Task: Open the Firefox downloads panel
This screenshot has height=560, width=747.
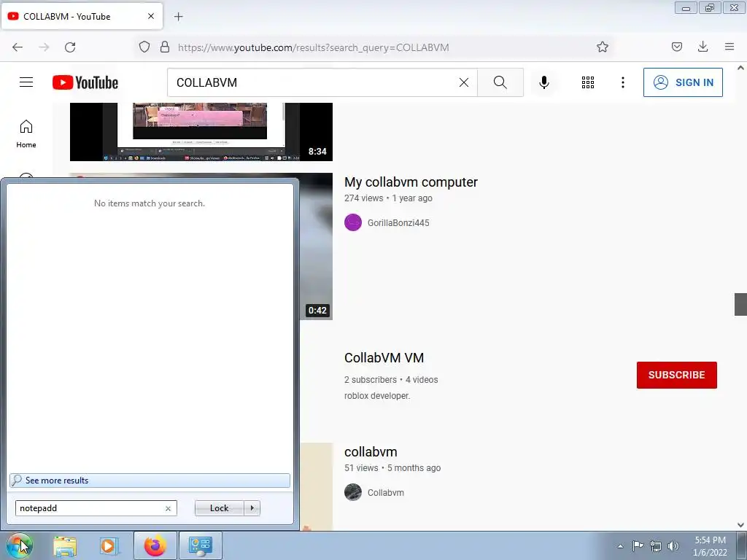Action: point(703,47)
